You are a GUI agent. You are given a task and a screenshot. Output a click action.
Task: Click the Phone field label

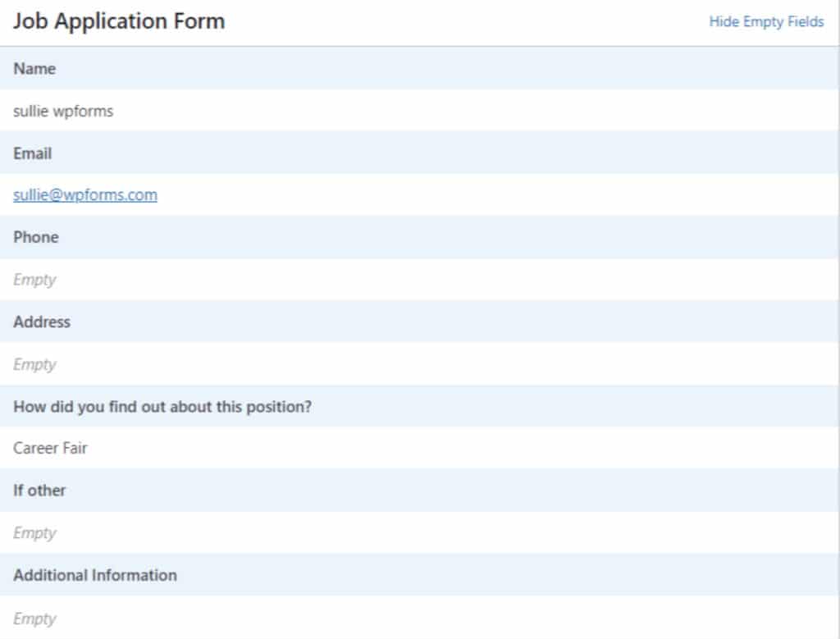click(x=35, y=236)
